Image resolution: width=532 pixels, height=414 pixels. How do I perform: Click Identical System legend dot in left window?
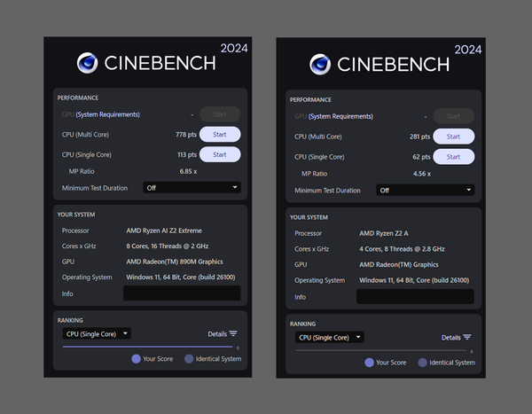[189, 359]
